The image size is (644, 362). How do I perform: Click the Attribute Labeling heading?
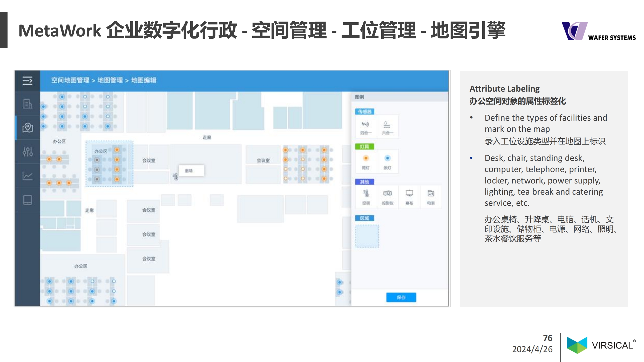505,89
